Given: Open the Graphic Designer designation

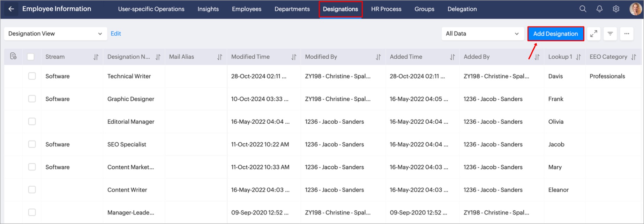Looking at the screenshot, I should (x=131, y=99).
